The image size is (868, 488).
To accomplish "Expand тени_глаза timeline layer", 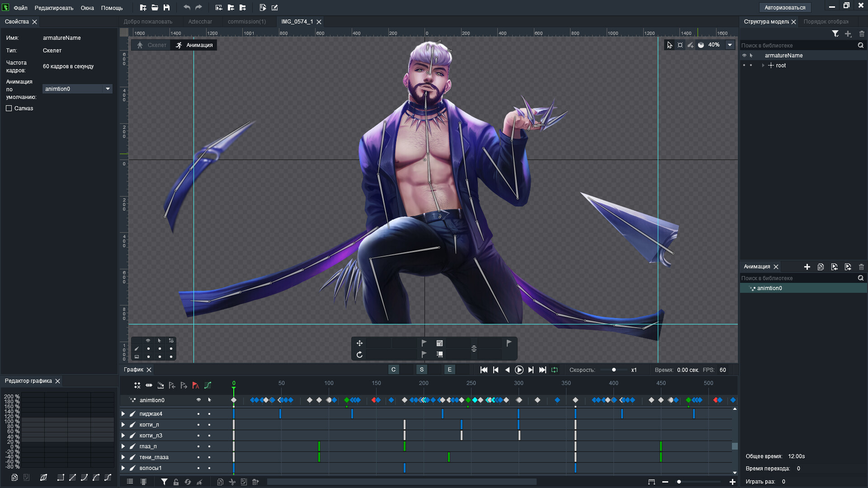I will point(123,457).
